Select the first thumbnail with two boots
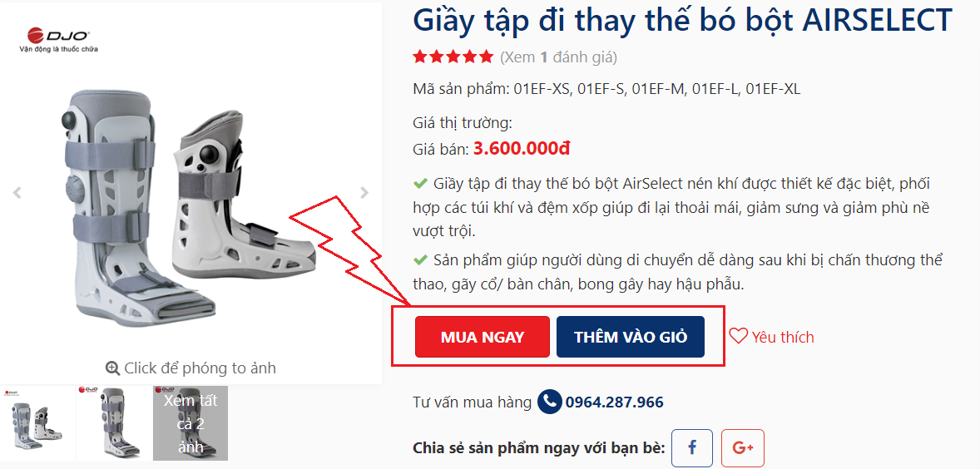Viewport: 980px width, 469px height. [37, 422]
